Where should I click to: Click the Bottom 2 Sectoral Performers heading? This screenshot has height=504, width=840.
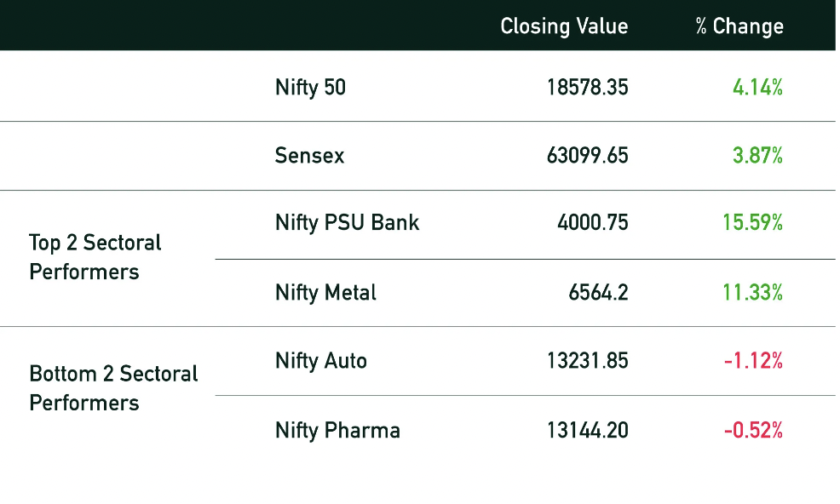point(113,388)
